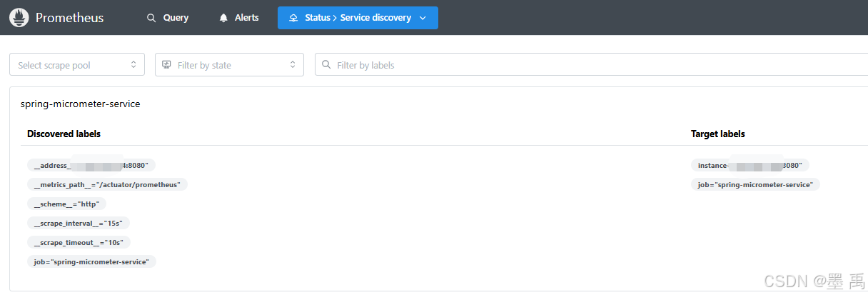Viewport: 868px width, 295px height.
Task: Open the Select scrape pool dropdown
Action: pos(77,64)
